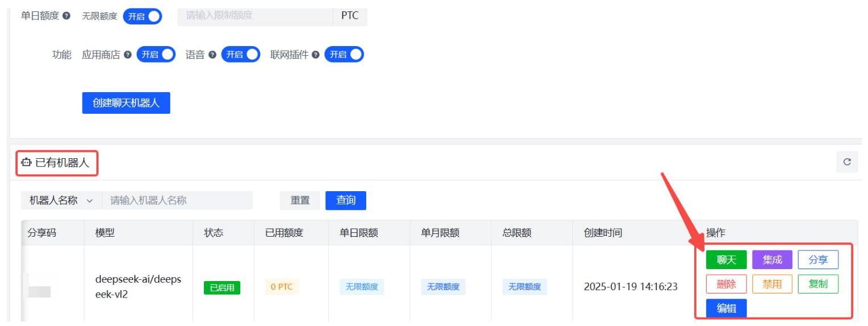Click the 重置 reset button
The width and height of the screenshot is (868, 326).
(x=300, y=200)
